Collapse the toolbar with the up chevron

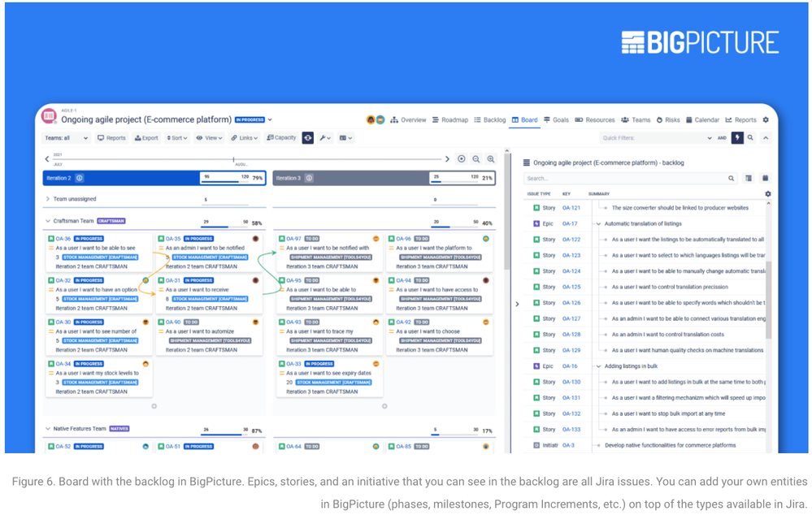[766, 137]
